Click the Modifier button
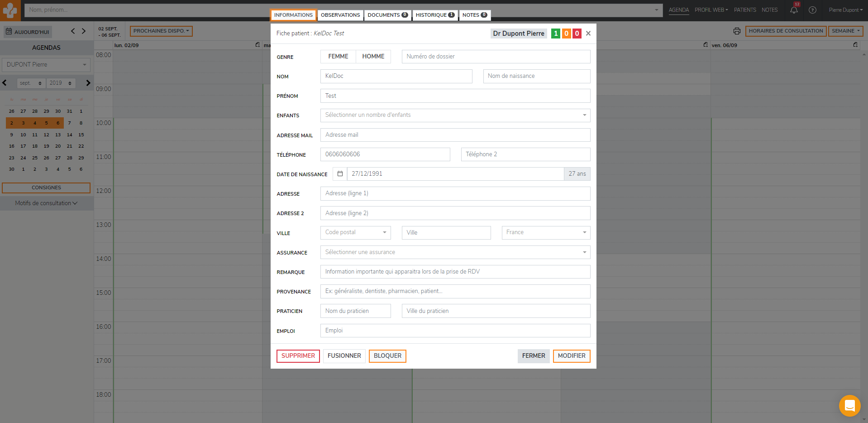The width and height of the screenshot is (868, 423). [x=571, y=356]
